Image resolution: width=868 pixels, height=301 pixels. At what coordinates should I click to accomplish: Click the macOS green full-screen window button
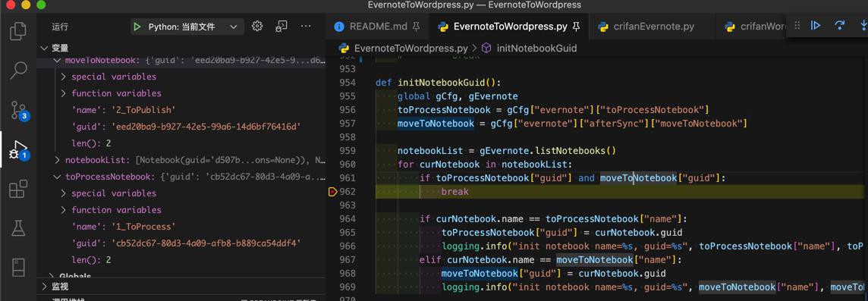point(41,5)
